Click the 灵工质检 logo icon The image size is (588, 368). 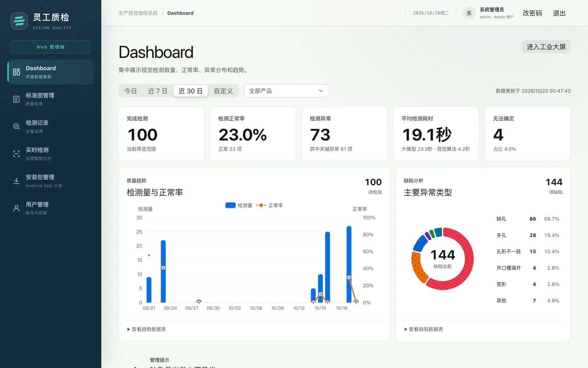[x=19, y=21]
